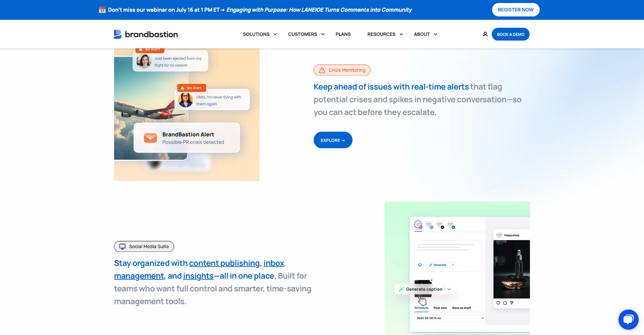Viewport: 644px width, 335px height.
Task: Click the webinar title link in the banner
Action: click(319, 10)
